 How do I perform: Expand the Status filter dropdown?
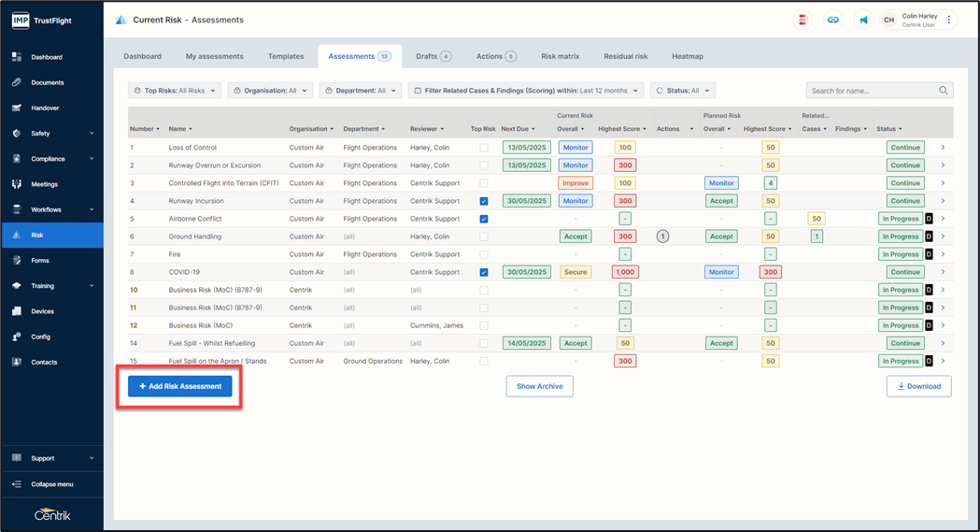[x=683, y=91]
